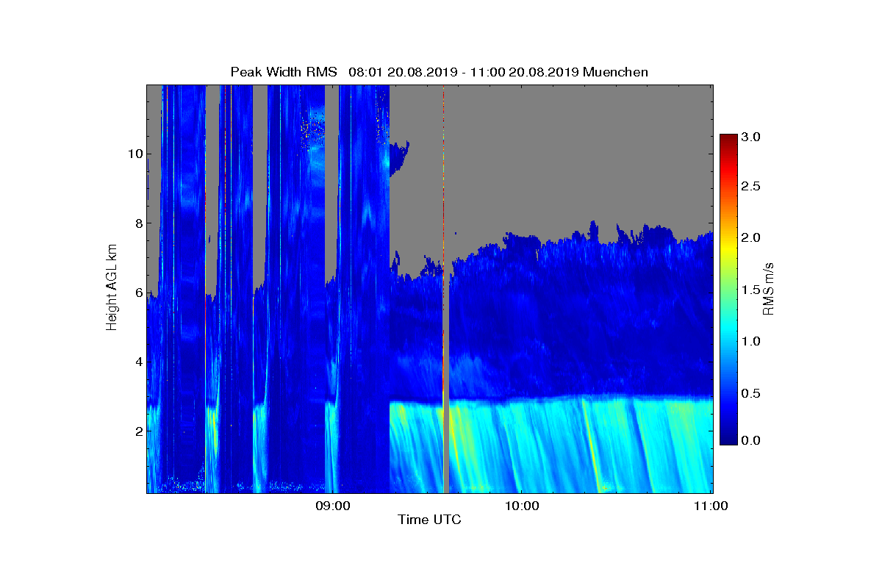Click the '11:00' time axis label
882x588 pixels.
pos(711,506)
